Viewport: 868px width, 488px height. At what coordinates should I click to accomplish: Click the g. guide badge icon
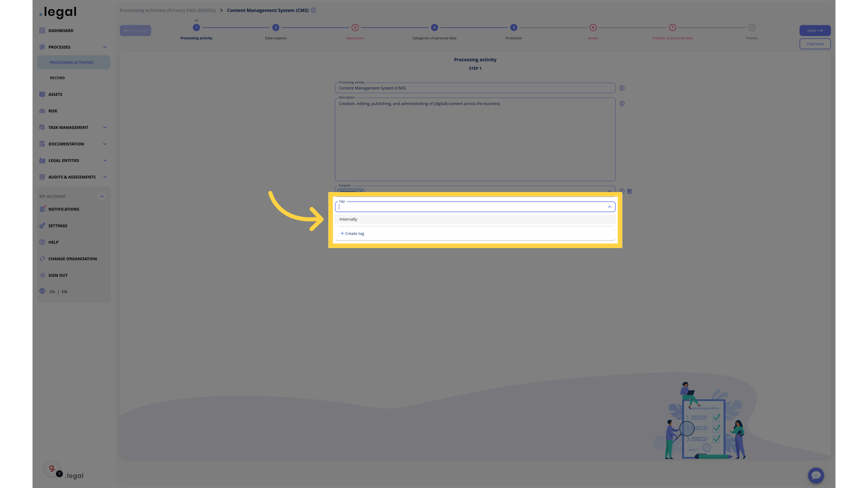click(52, 469)
